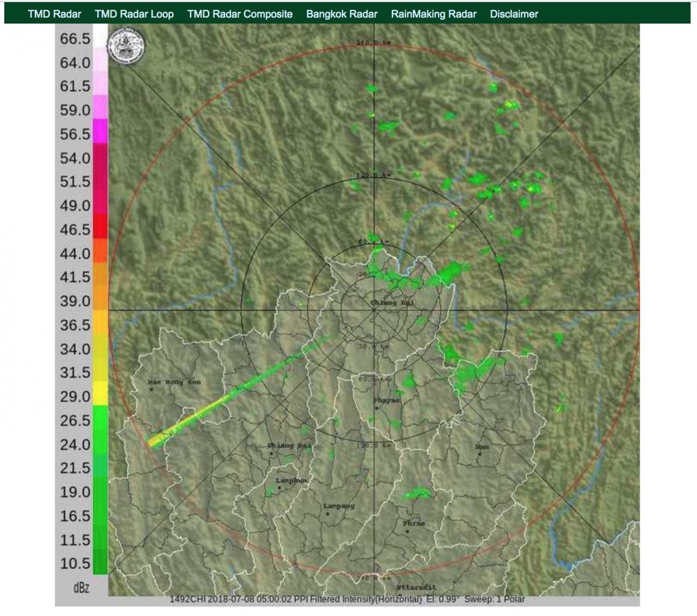Click the Lampang city marker
697x616 pixels.
pos(327,514)
